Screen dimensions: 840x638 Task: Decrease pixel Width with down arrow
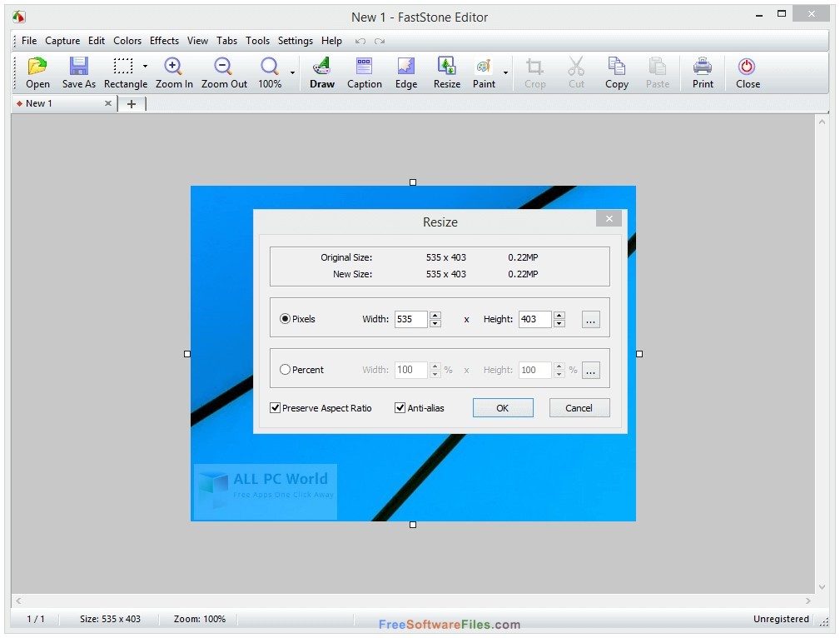pyautogui.click(x=435, y=323)
